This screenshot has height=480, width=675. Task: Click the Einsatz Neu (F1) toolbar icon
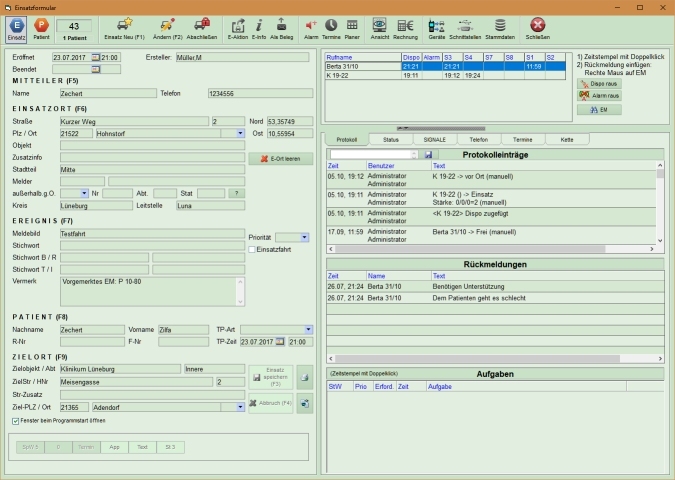click(125, 24)
